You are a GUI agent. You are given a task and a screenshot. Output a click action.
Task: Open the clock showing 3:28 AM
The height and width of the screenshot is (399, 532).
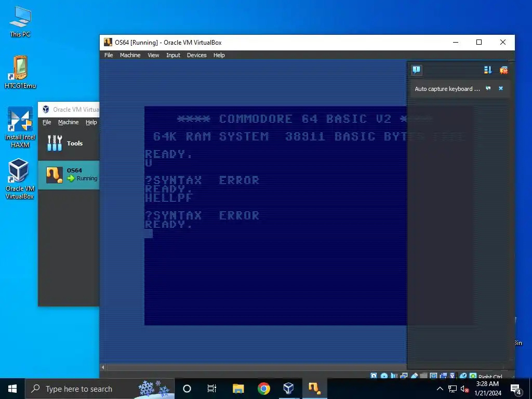[487, 389]
